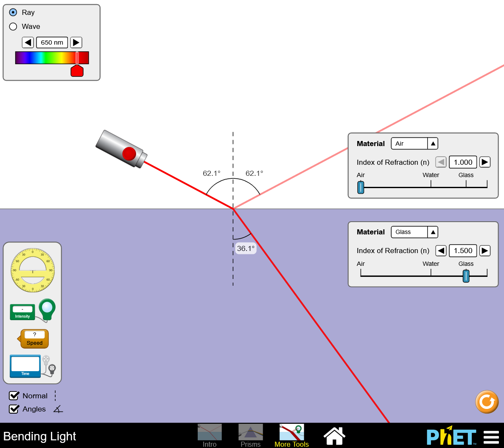Decrease the glass index of refraction

441,251
